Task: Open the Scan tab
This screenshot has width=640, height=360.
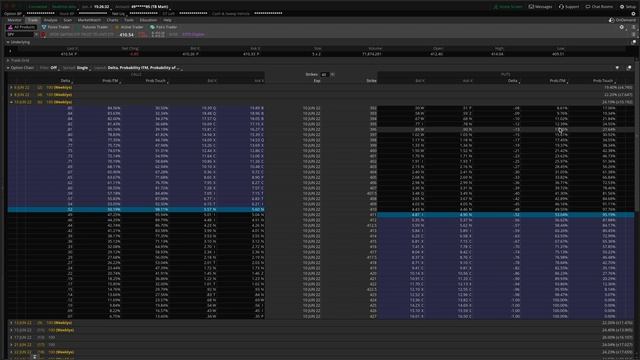Action: 68,20
